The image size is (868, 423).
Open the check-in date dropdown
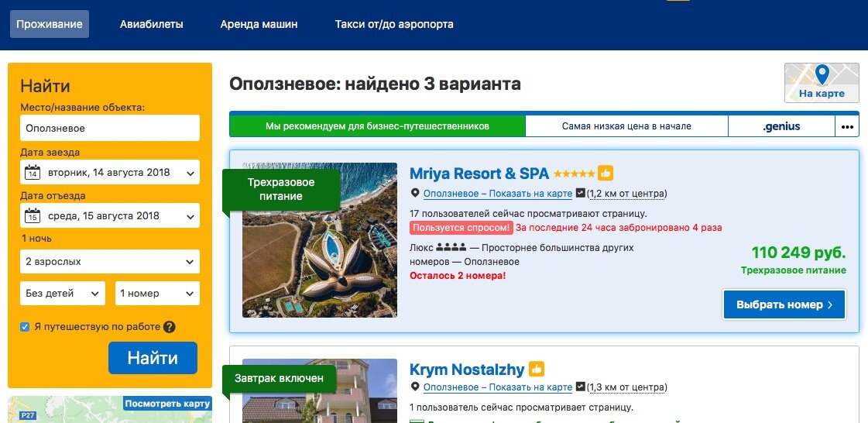[x=110, y=173]
